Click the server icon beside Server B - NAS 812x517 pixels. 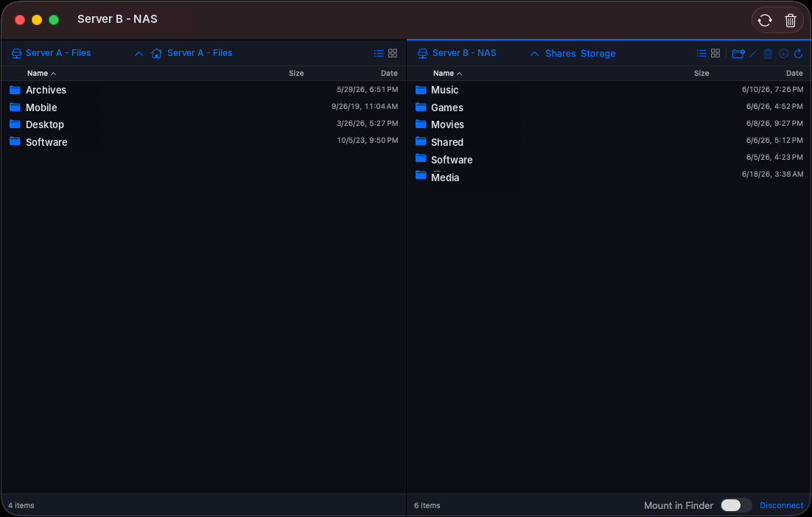click(x=422, y=53)
